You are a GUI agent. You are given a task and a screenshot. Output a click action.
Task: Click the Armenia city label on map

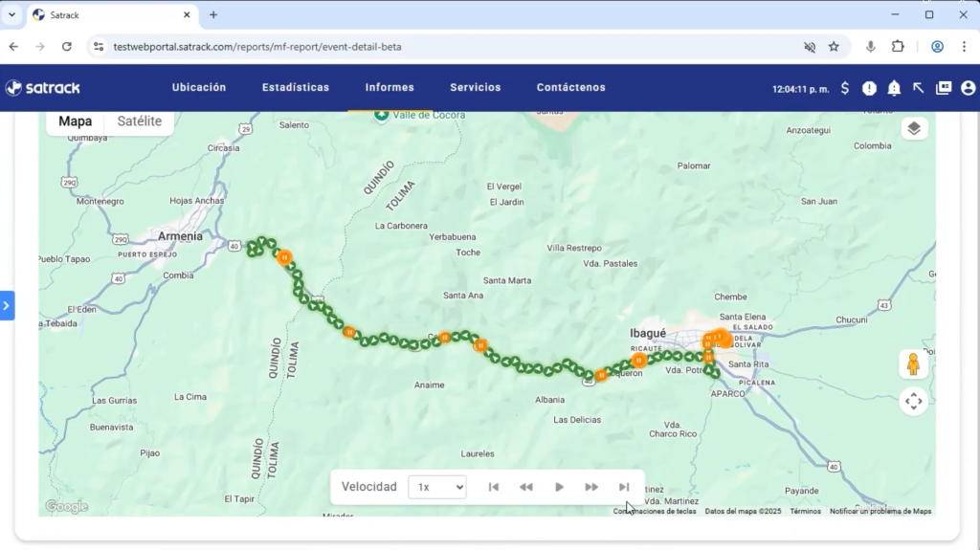180,236
